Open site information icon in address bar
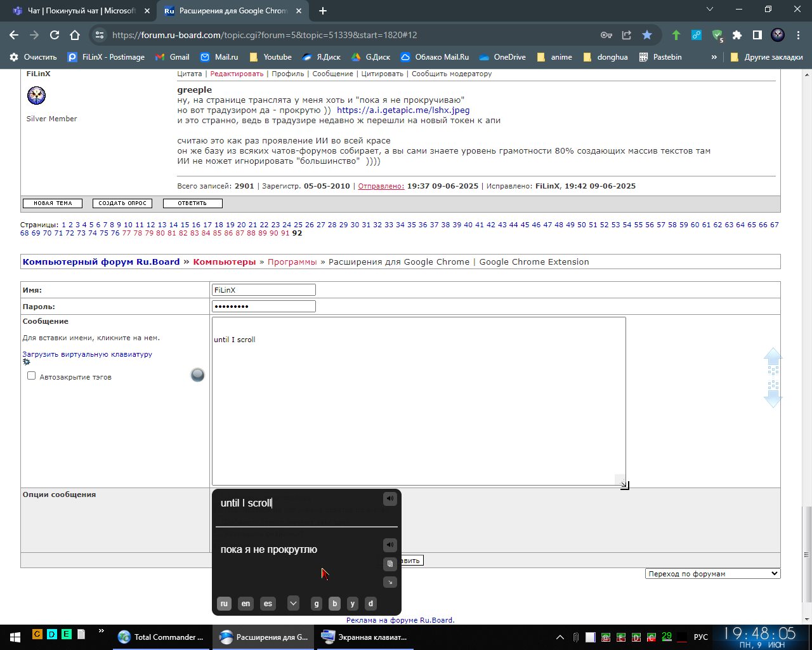This screenshot has width=812, height=650. click(x=98, y=35)
